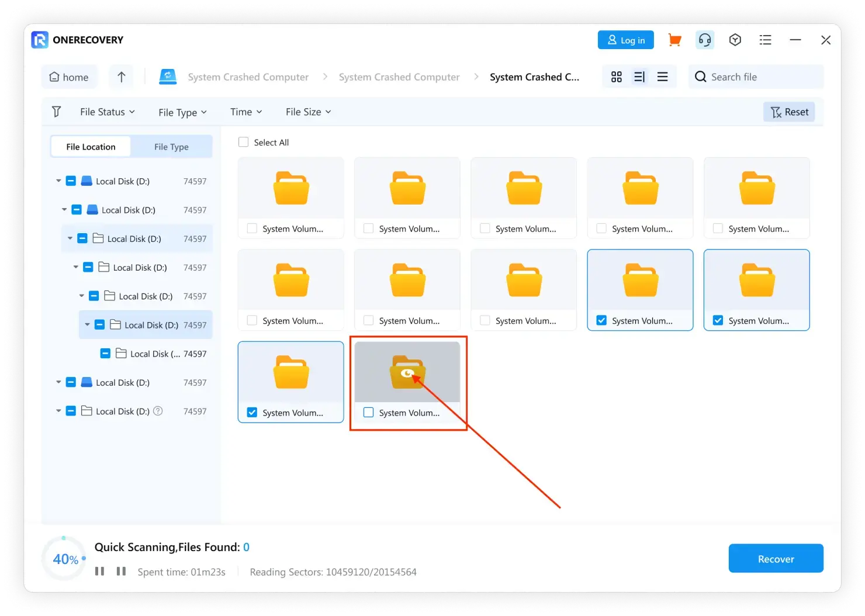The image size is (865, 616).
Task: Click the shopping cart icon
Action: coord(674,40)
